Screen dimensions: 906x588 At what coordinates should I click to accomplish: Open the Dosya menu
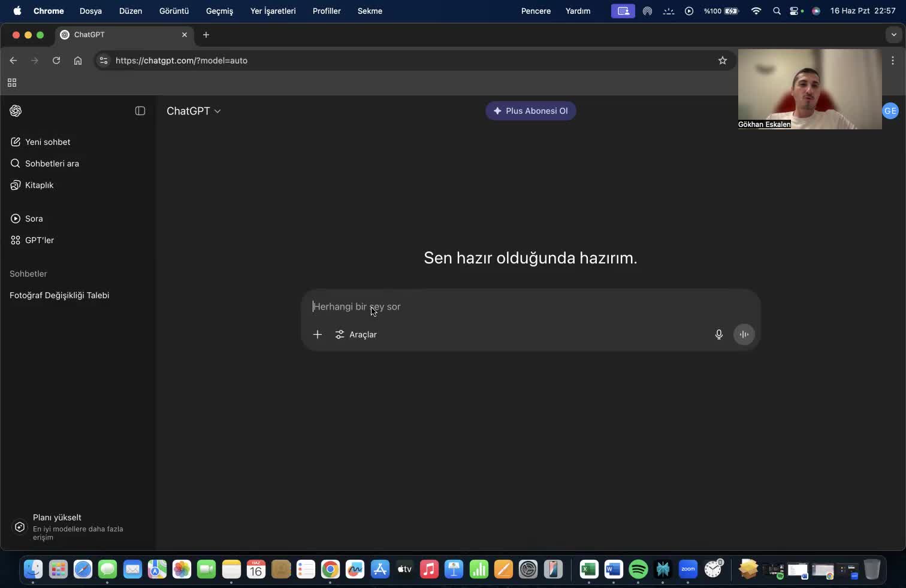pyautogui.click(x=90, y=11)
